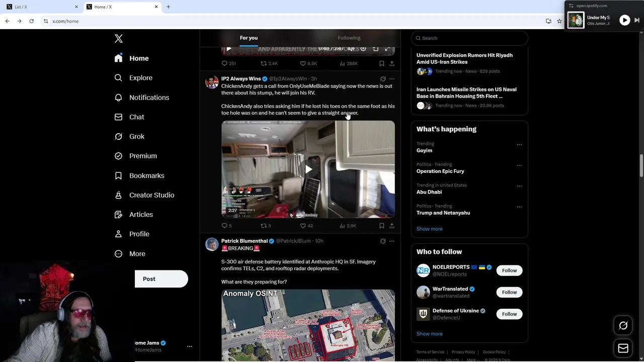Go back in the browser
Image resolution: width=644 pixels, height=362 pixels.
pyautogui.click(x=7, y=21)
